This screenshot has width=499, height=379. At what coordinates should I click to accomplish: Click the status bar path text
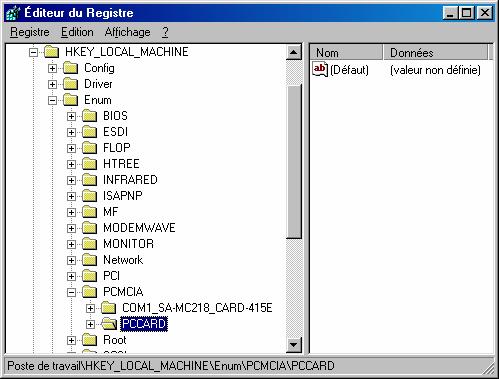coord(171,366)
